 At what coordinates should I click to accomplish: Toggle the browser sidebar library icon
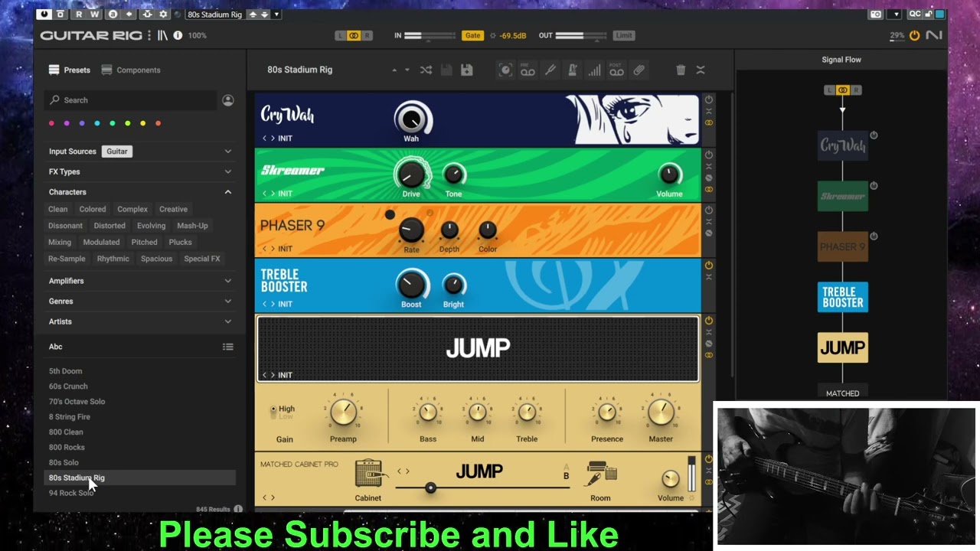[x=162, y=35]
